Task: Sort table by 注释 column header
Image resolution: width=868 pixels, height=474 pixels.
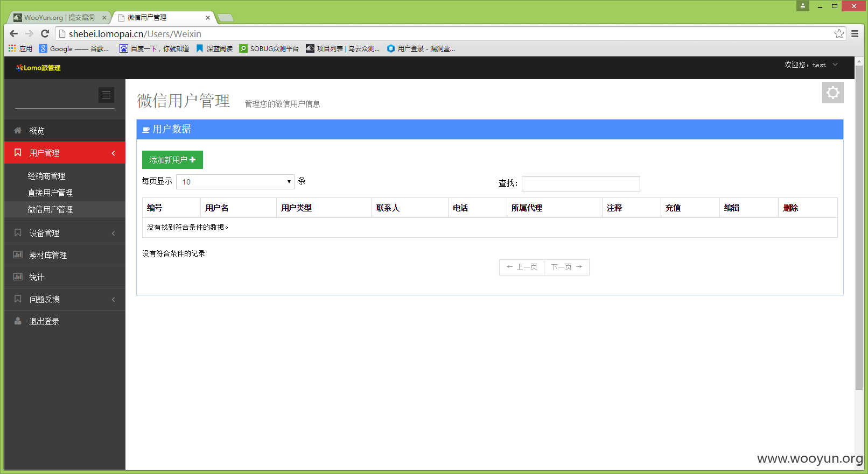Action: pyautogui.click(x=631, y=208)
